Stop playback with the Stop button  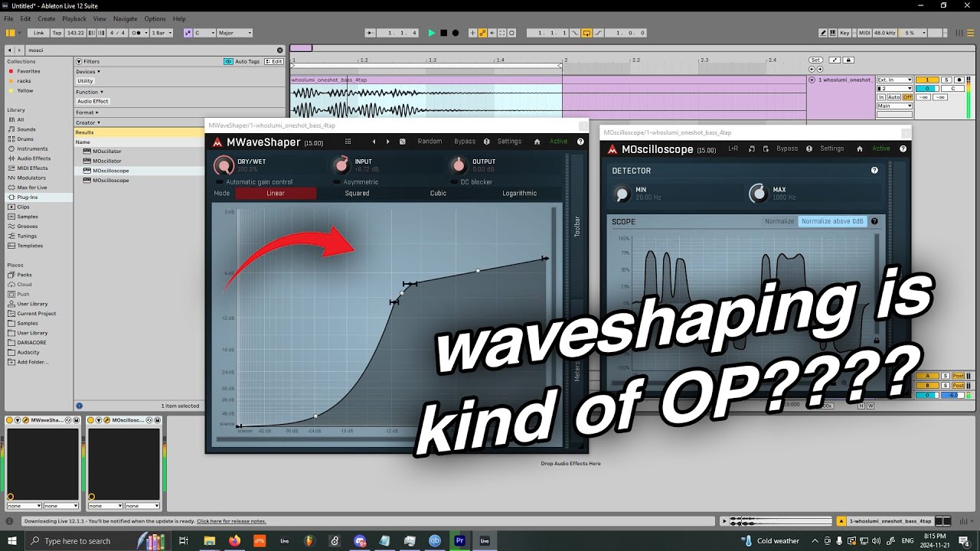click(x=443, y=33)
